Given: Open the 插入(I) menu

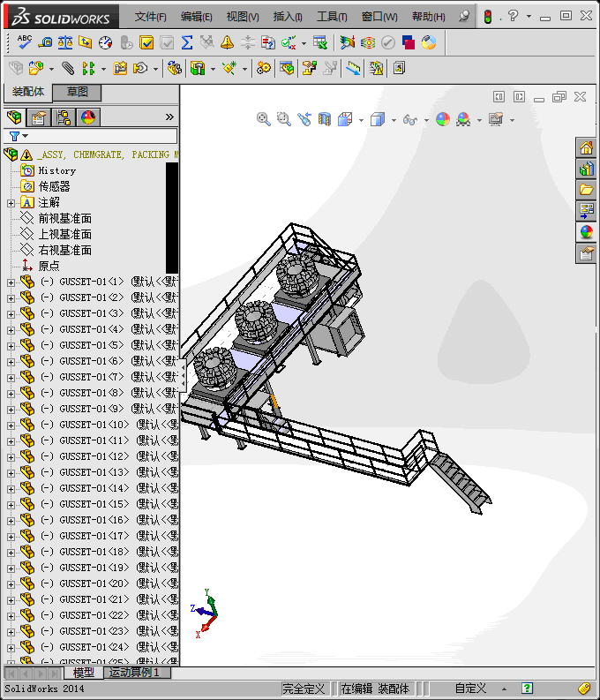Looking at the screenshot, I should point(288,17).
